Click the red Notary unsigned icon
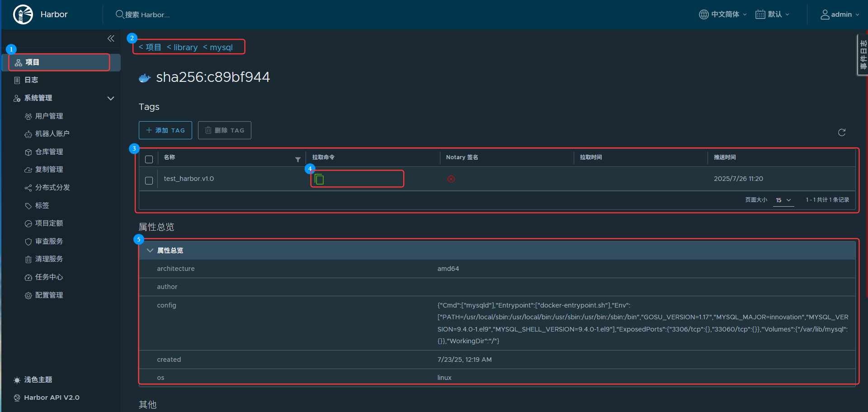Image resolution: width=868 pixels, height=412 pixels. tap(451, 179)
